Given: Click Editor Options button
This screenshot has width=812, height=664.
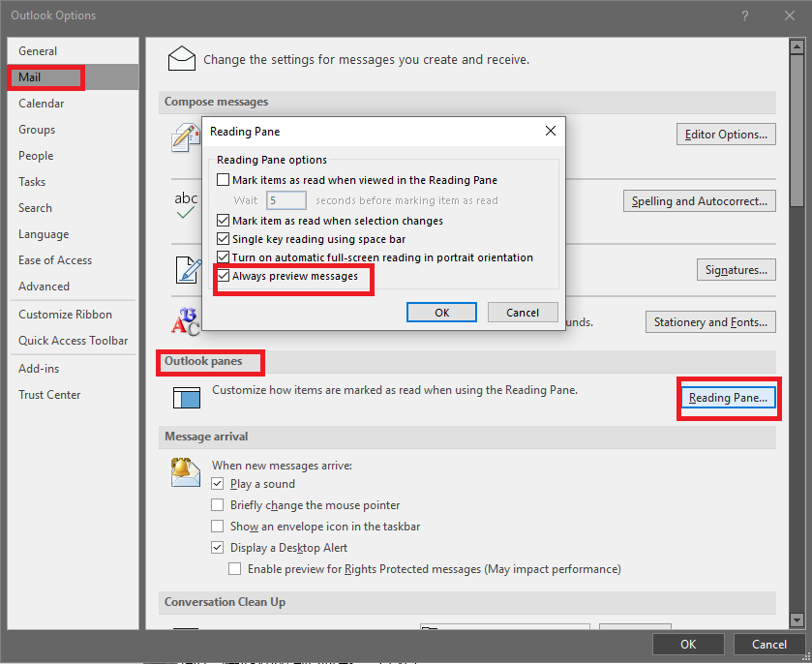Looking at the screenshot, I should coord(726,135).
